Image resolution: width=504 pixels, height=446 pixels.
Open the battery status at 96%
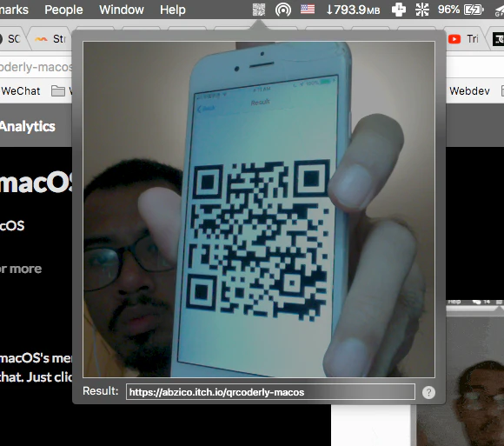461,10
